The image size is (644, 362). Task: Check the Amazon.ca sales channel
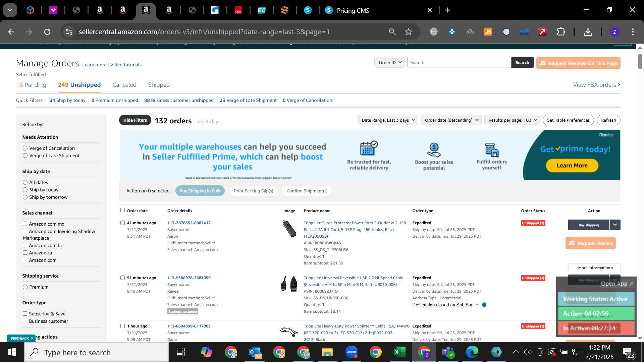[25, 252]
